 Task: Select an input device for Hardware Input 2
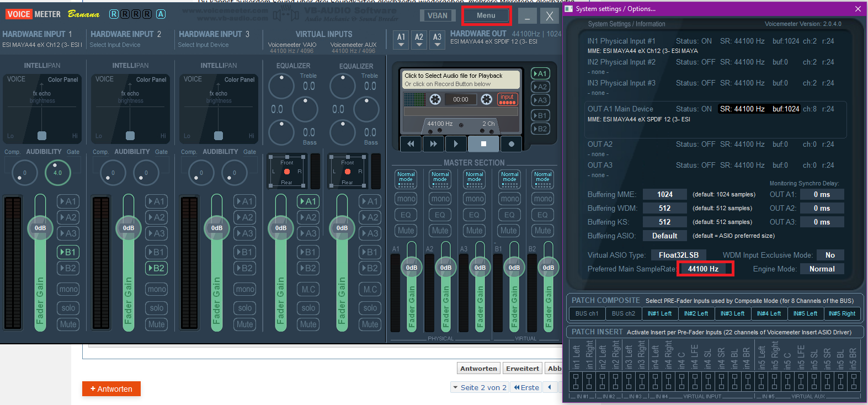115,45
